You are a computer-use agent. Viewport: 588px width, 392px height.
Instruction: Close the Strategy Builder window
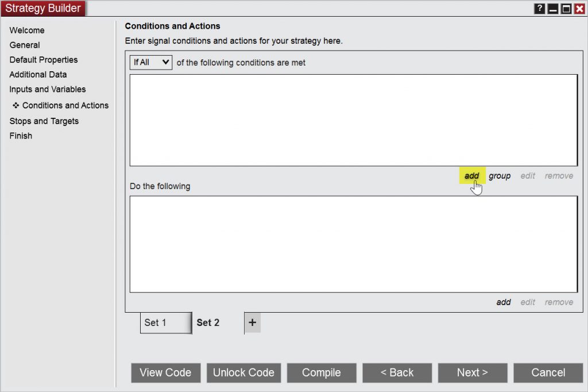click(579, 8)
